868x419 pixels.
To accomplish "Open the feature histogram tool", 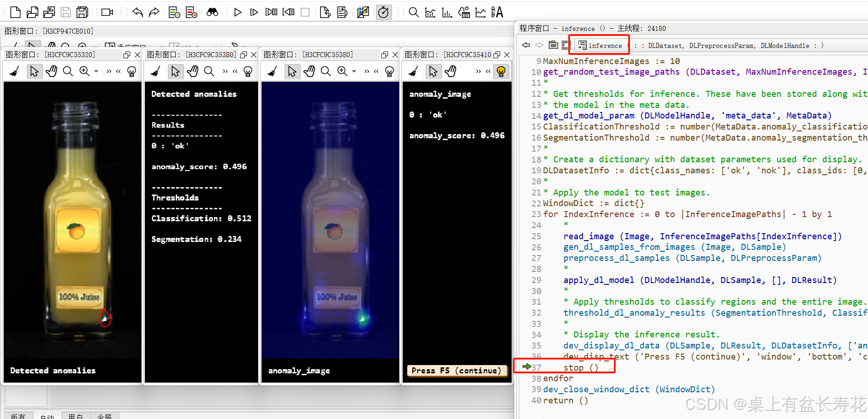I will tap(447, 12).
